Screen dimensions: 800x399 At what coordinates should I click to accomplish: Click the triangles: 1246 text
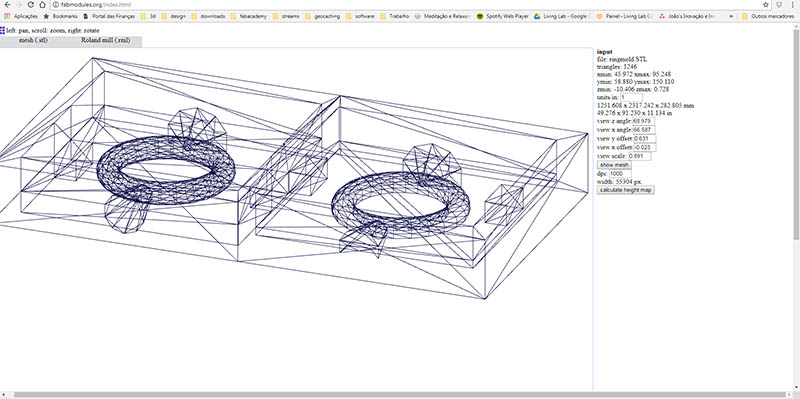pyautogui.click(x=617, y=66)
